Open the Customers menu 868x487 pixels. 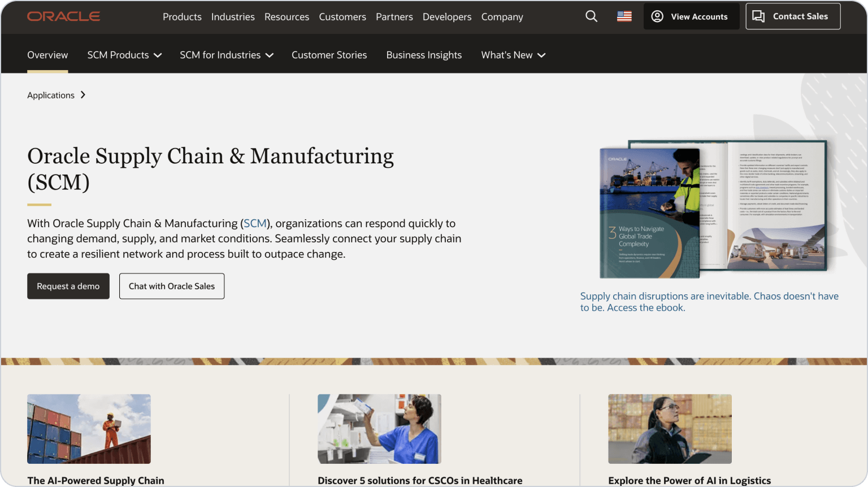[x=342, y=17]
